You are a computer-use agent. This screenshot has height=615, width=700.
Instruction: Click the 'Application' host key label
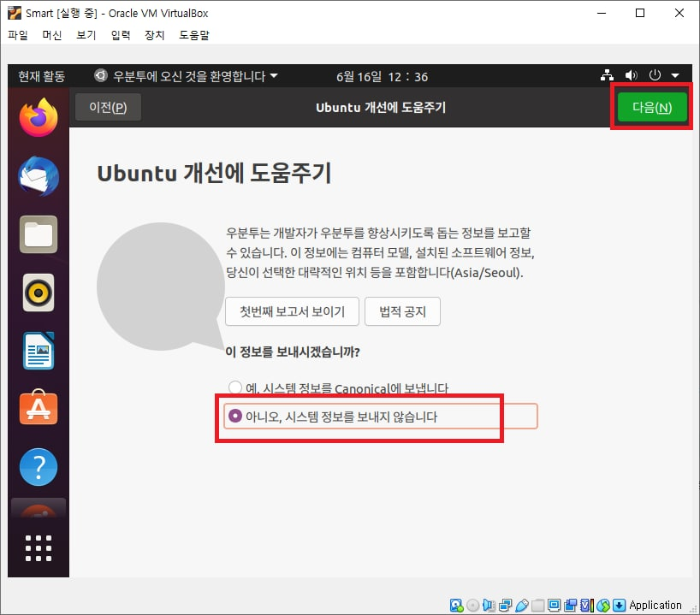[x=655, y=606]
